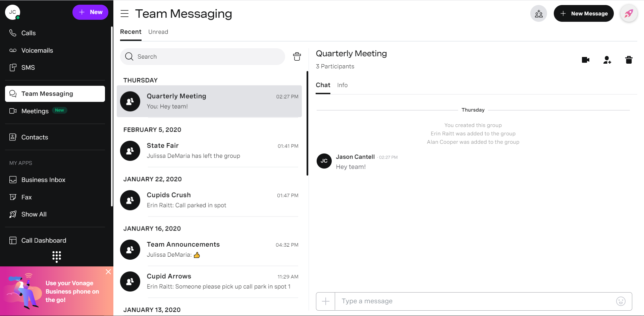Screen dimensions: 644x316
Task: Open the dial pad icon
Action: [x=57, y=256]
